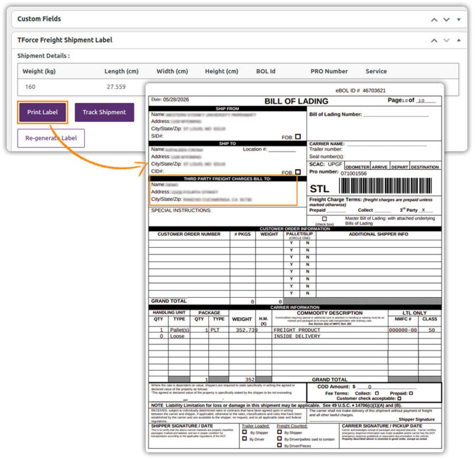This screenshot has width=476, height=459.
Task: Check COD Fee Terms Prepaid box
Action: click(x=411, y=393)
